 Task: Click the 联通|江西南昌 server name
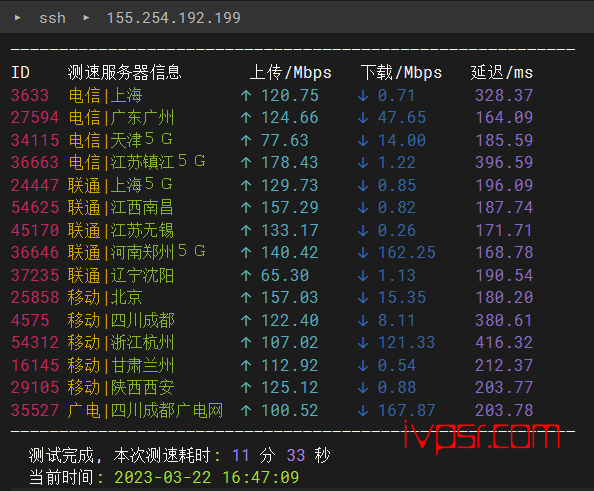pyautogui.click(x=121, y=208)
